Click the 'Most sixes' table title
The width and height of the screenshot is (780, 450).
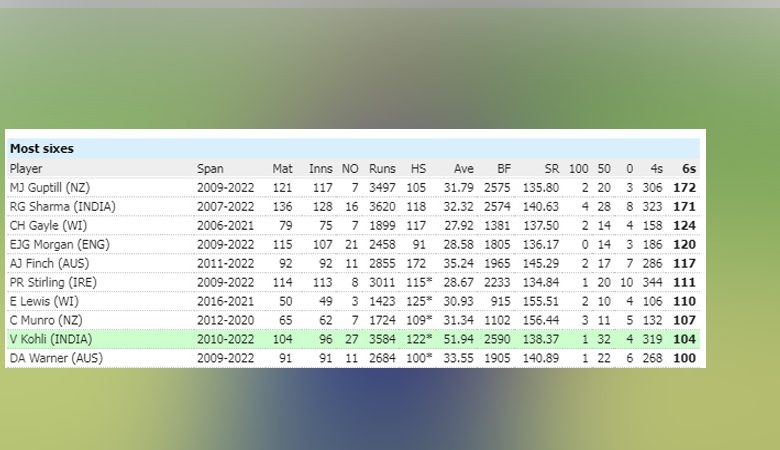pyautogui.click(x=42, y=149)
